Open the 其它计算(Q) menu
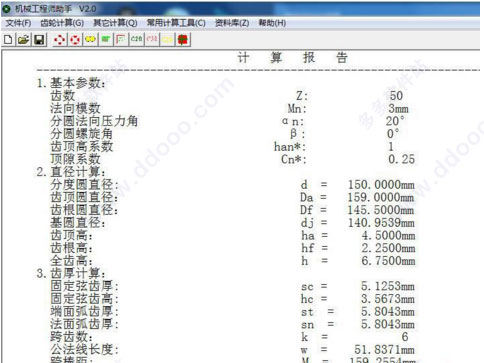 click(115, 23)
